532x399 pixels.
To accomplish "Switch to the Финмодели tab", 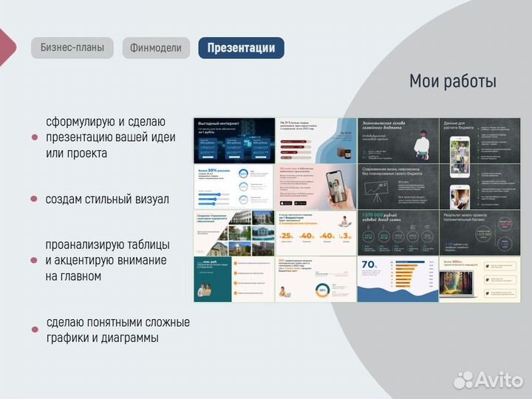I will (156, 48).
